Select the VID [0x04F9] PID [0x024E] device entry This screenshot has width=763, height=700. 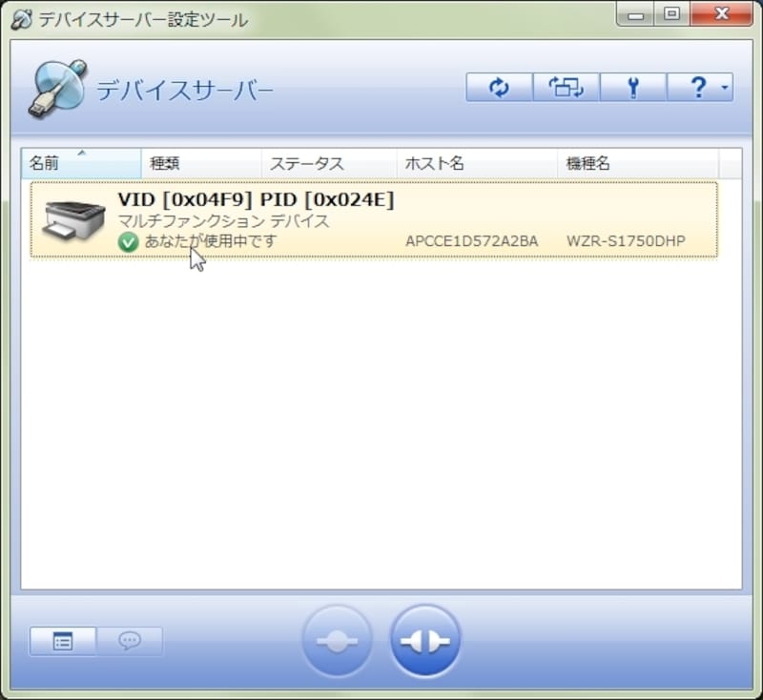pos(286,219)
